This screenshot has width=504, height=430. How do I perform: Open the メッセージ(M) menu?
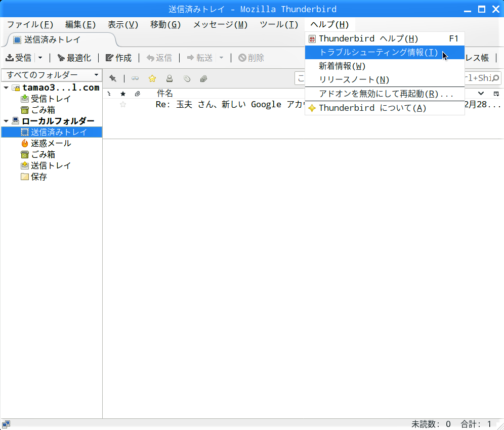(x=220, y=24)
